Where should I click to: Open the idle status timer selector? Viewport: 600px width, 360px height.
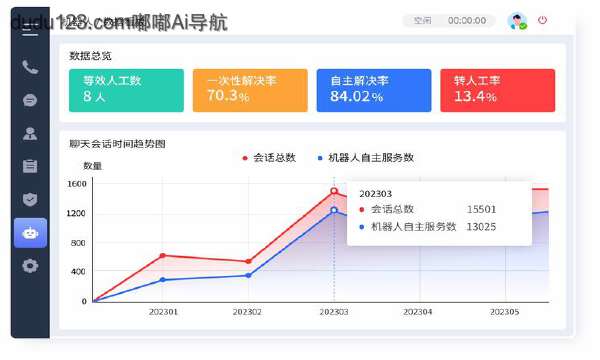[449, 20]
